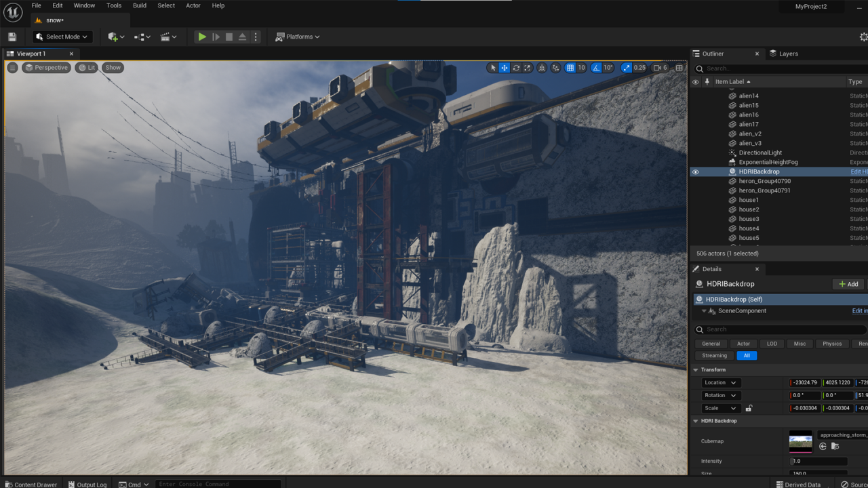
Task: Select the Scale transform tool in viewport
Action: 528,68
